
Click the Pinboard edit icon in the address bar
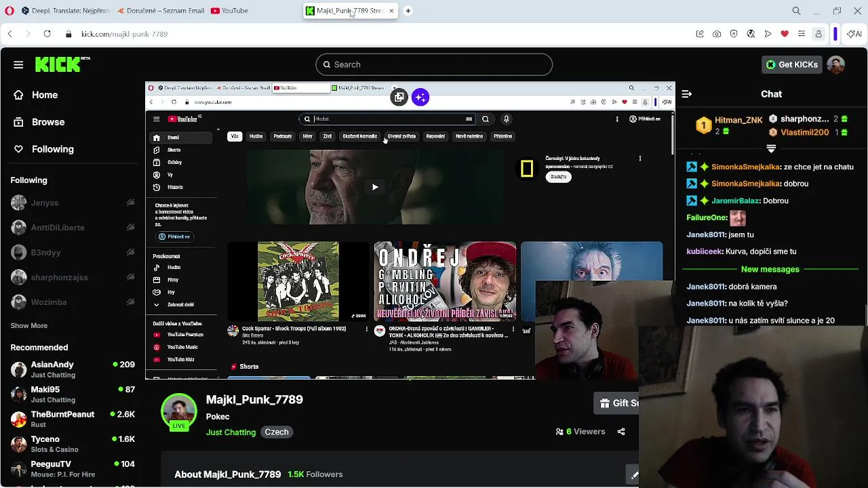coord(700,34)
